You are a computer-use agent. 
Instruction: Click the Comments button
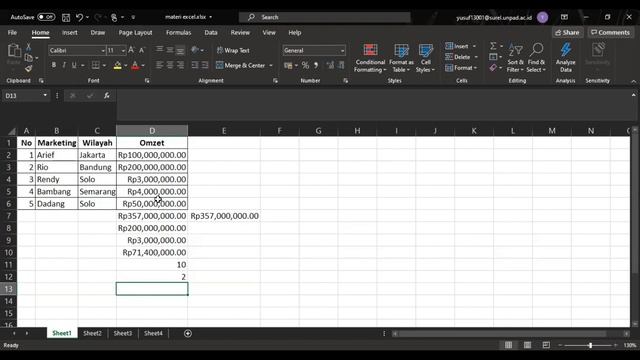tap(611, 33)
